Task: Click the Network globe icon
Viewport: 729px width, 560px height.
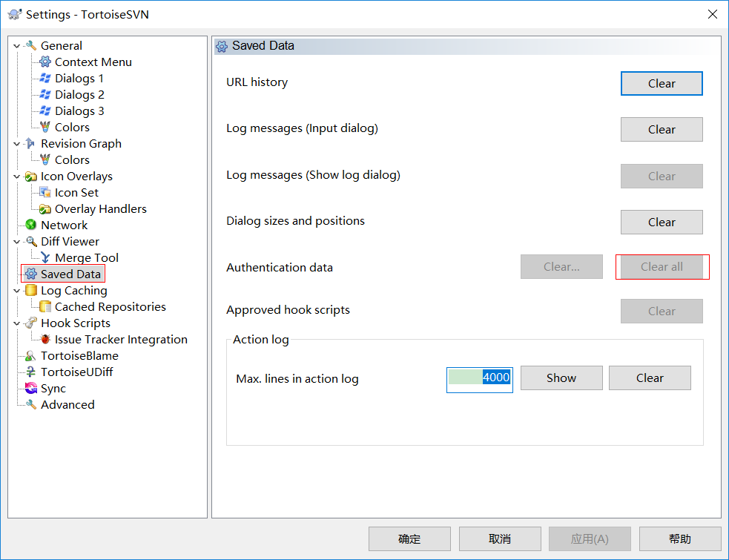Action: [x=31, y=225]
